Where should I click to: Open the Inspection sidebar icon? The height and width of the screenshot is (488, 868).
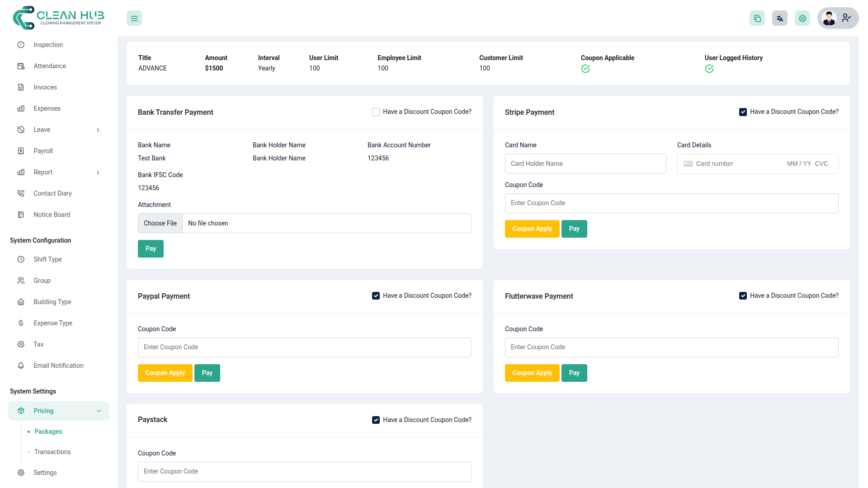pos(21,44)
